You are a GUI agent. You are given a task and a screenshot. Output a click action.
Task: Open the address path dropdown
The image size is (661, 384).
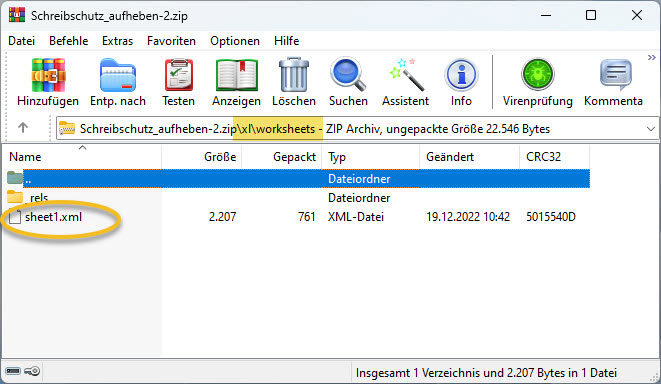(x=651, y=129)
